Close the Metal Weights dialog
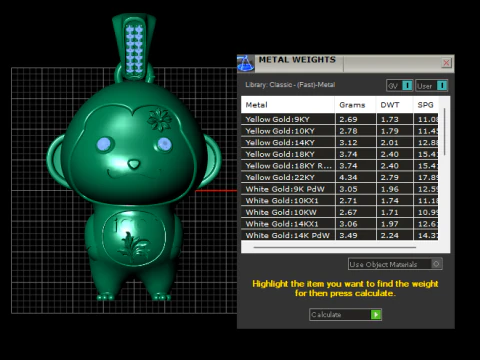 tap(446, 63)
